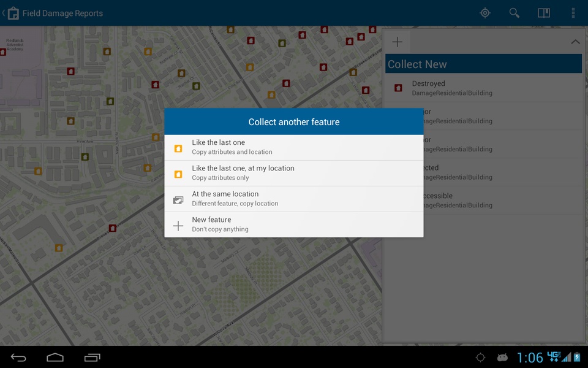Tap the yellow icon beside 'Copy attributes only'
Screen dimensions: 588x368
[x=178, y=174]
